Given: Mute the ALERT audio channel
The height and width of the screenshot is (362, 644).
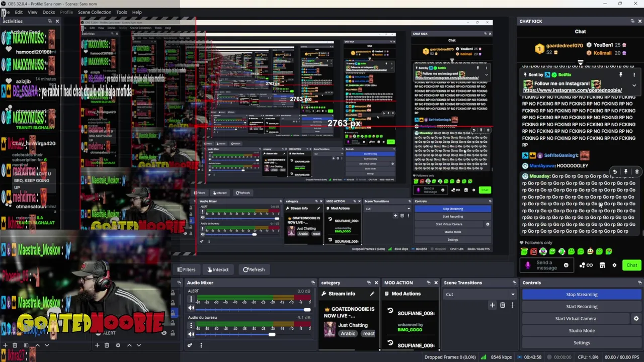Looking at the screenshot, I should point(191,308).
